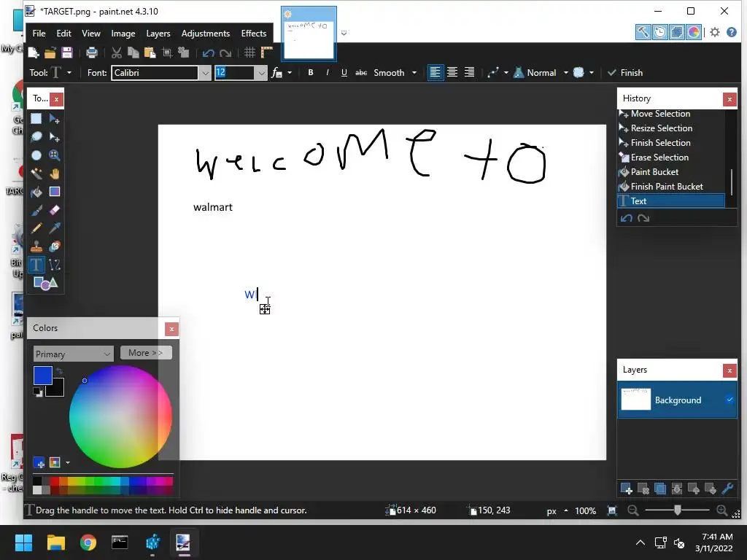Viewport: 747px width, 560px height.
Task: Open the Image menu
Action: pos(123,34)
